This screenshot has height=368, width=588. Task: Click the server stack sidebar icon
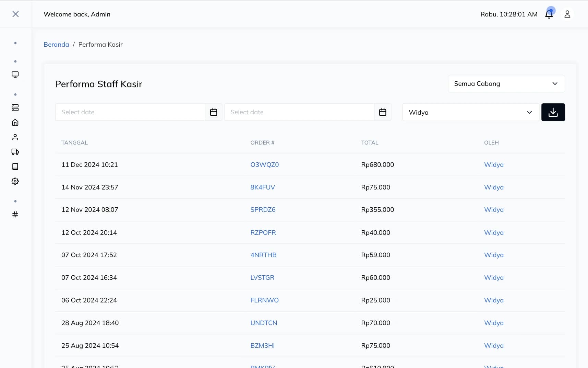15,108
